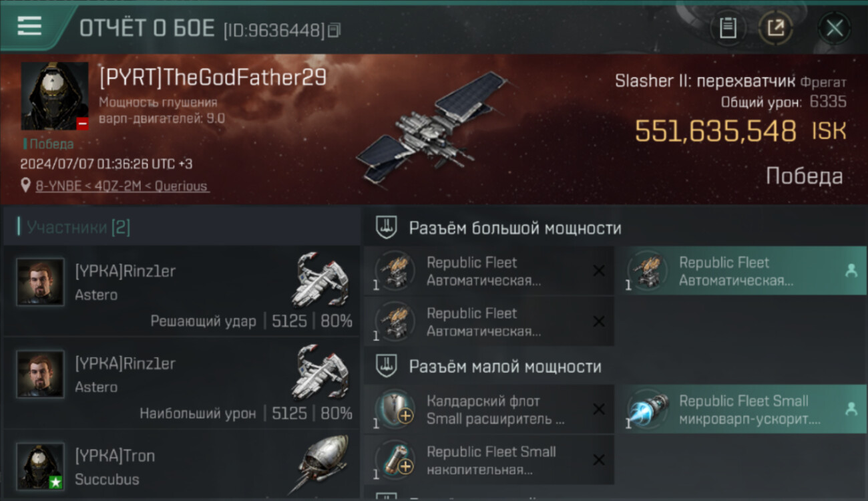The image size is (868, 501).
Task: Open first Rinzler Astero participant entry
Action: (182, 291)
